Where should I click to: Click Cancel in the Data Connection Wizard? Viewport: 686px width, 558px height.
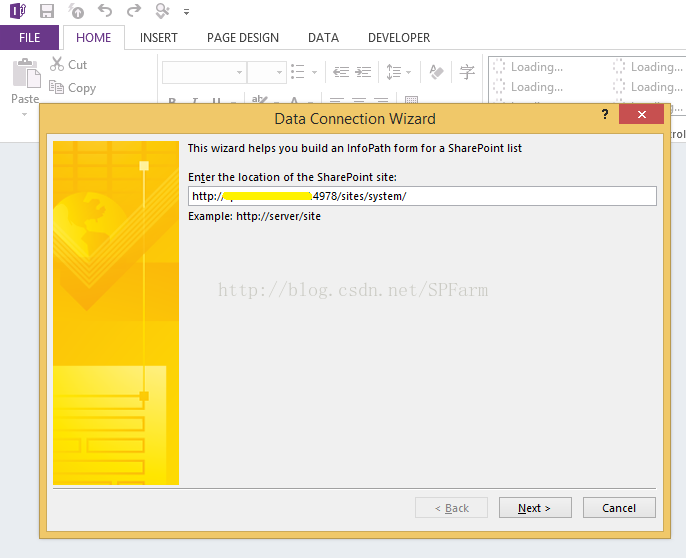pyautogui.click(x=619, y=508)
